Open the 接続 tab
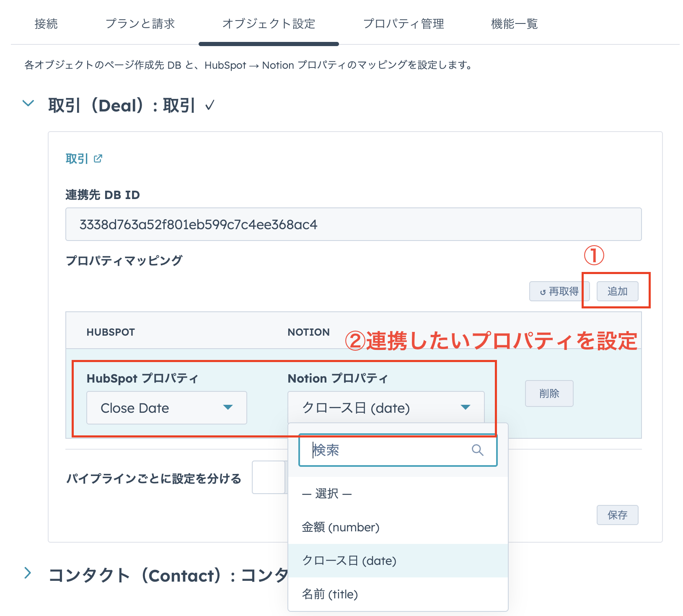Viewport: 683px width, 616px height. pos(46,24)
